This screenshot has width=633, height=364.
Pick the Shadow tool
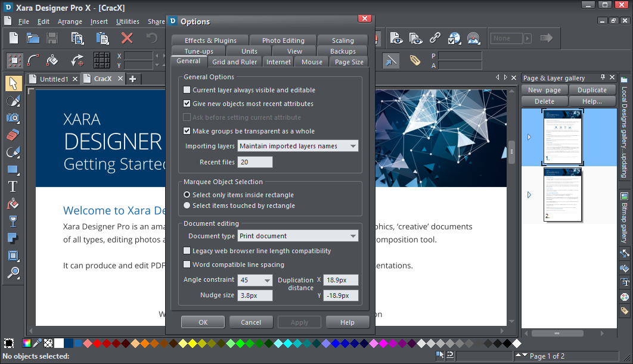(13, 238)
